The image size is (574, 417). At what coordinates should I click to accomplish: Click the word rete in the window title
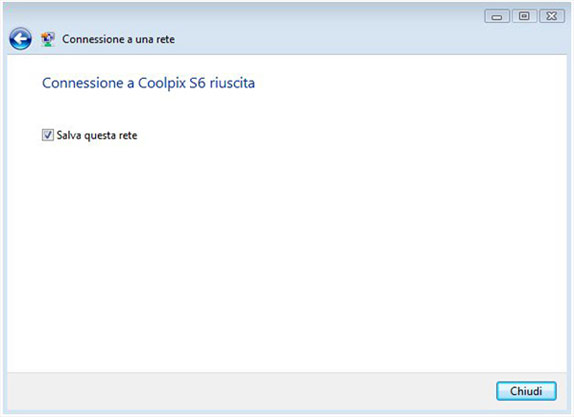(165, 39)
